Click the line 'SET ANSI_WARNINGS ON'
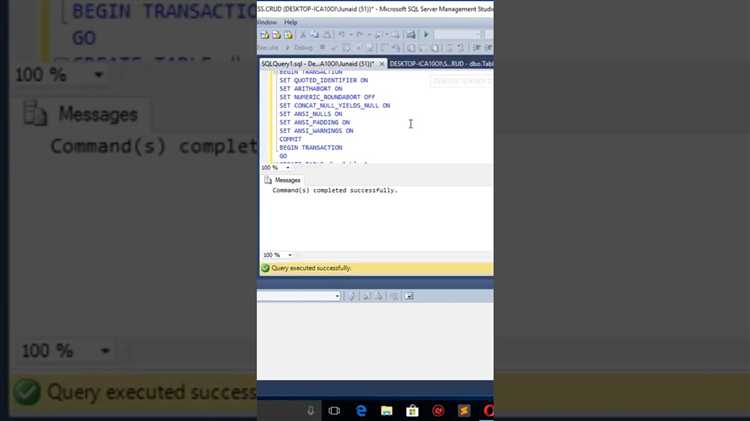 [x=316, y=131]
